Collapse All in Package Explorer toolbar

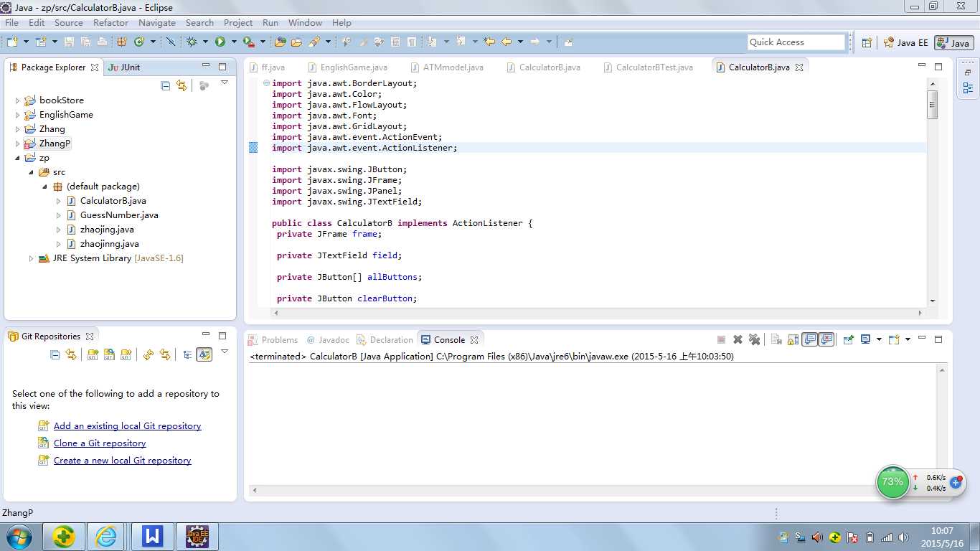166,85
